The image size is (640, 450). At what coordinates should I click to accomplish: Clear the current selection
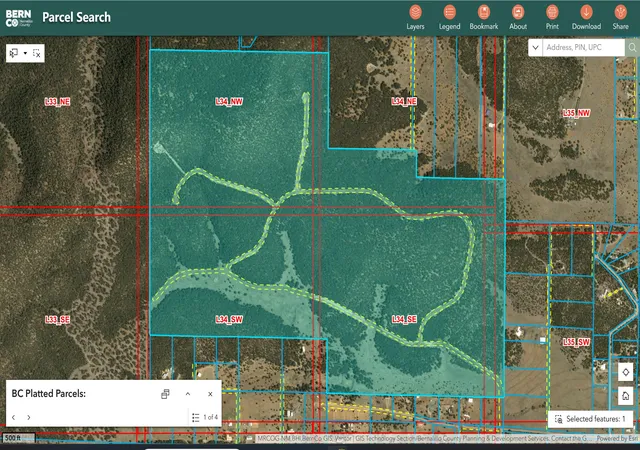pos(37,53)
